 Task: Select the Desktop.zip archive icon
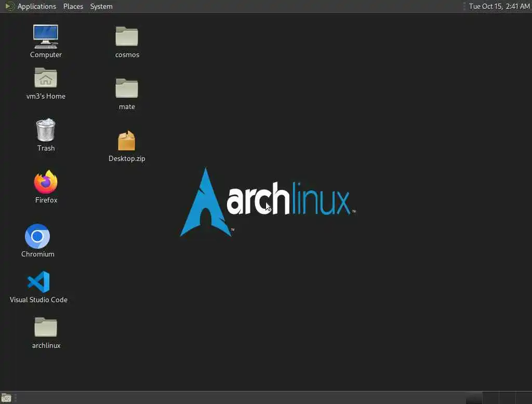(x=127, y=140)
